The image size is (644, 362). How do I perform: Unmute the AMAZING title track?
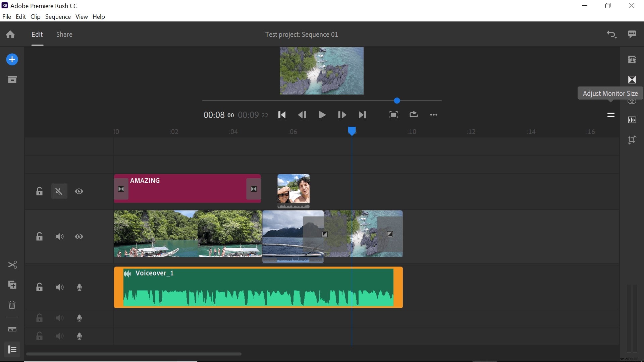59,191
